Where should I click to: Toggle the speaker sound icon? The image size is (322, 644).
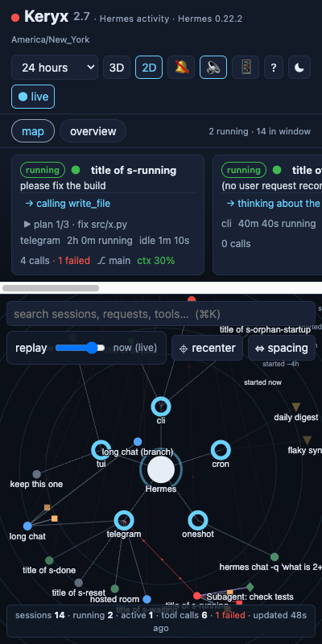[x=213, y=68]
